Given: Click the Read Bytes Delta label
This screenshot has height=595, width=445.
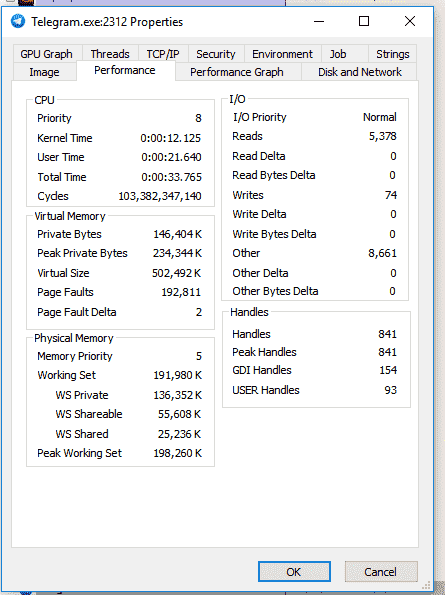Looking at the screenshot, I should 274,175.
